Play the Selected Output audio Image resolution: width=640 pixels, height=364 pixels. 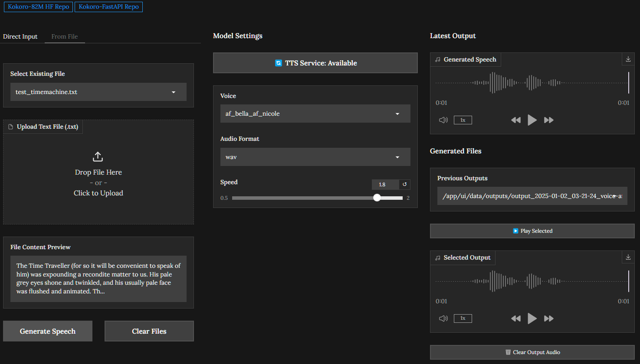532,318
